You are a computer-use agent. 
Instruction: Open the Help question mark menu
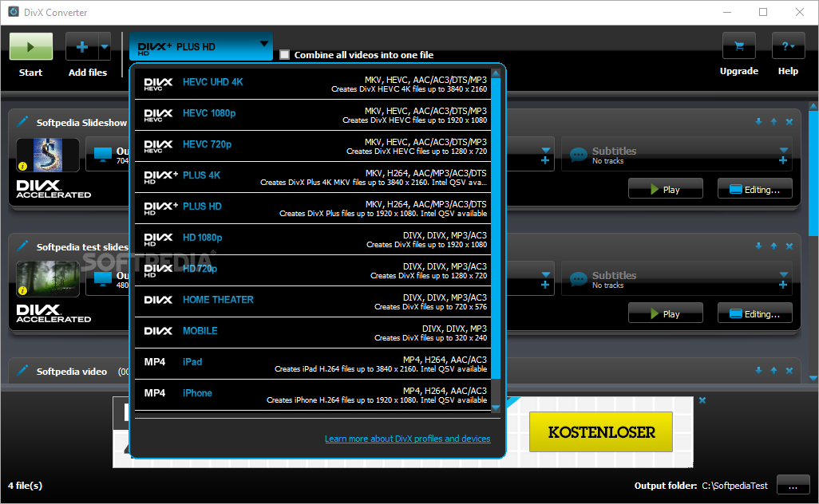coord(788,46)
